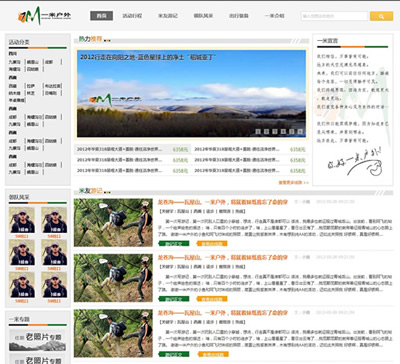Click the orange button under the first travel note
This screenshot has width=400, height=364.
coord(212,243)
